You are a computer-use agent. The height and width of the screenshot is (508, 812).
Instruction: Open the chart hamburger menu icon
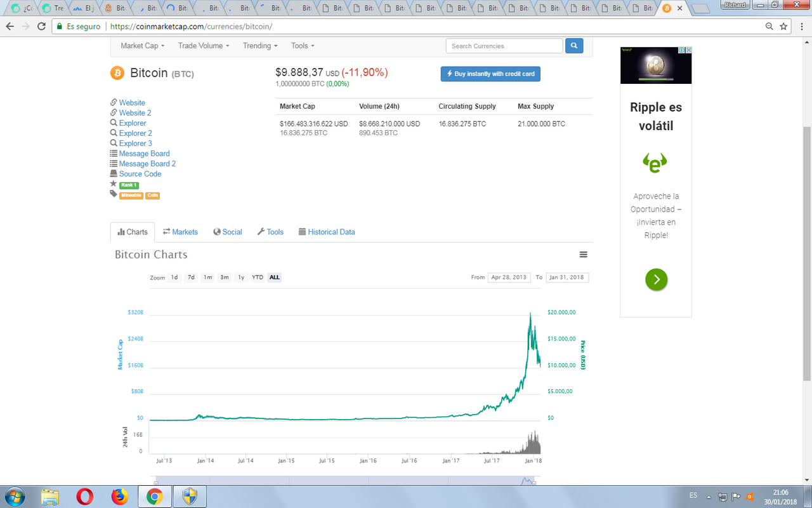pyautogui.click(x=584, y=255)
